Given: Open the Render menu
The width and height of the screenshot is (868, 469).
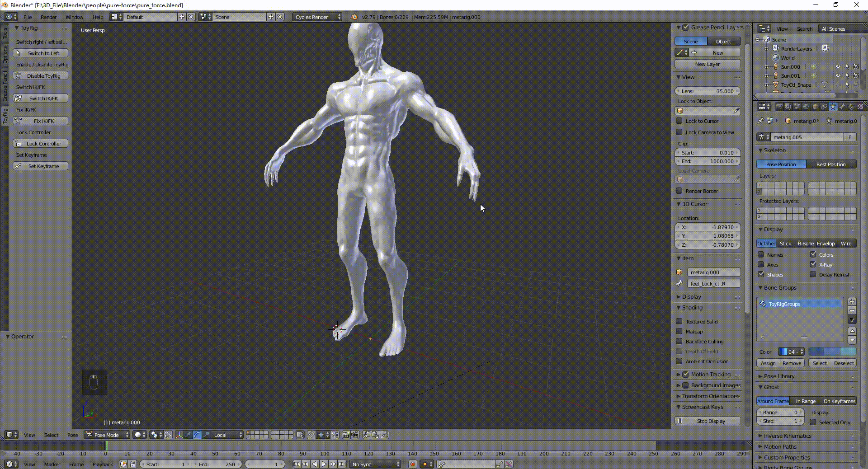Looking at the screenshot, I should (48, 17).
